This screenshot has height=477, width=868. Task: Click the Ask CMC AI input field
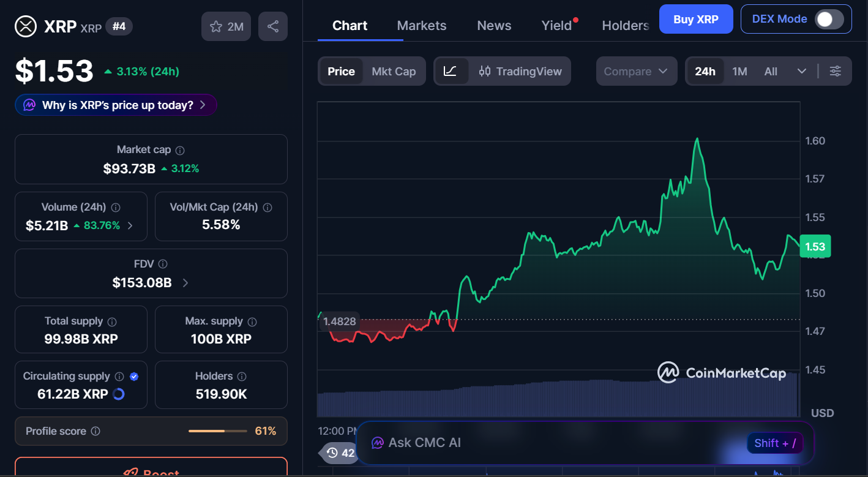coord(551,443)
